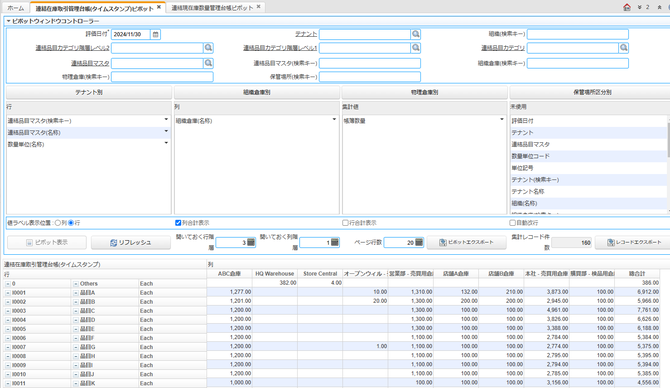Open lookup for 連結品目カテゴリ階層レベル2
Image resolution: width=670 pixels, height=388 pixels.
click(208, 48)
